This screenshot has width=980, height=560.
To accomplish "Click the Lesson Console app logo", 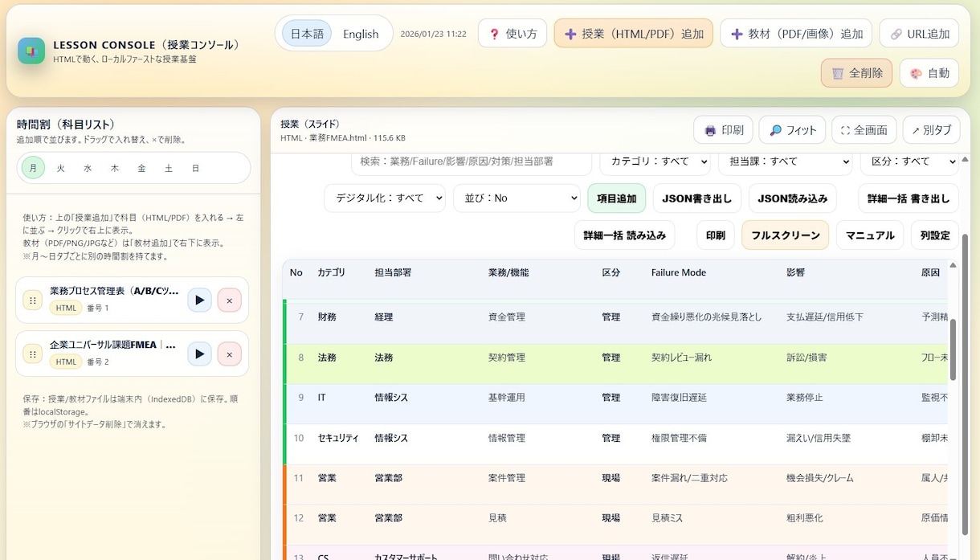I will pyautogui.click(x=31, y=51).
